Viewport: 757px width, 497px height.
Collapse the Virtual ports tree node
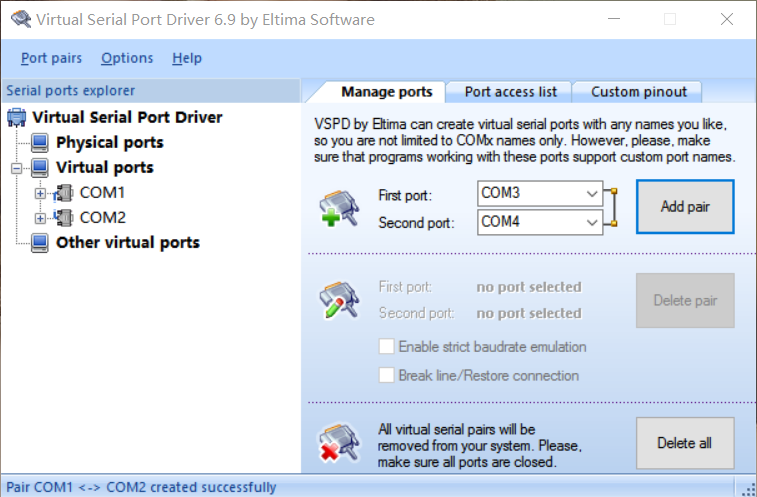coord(16,169)
